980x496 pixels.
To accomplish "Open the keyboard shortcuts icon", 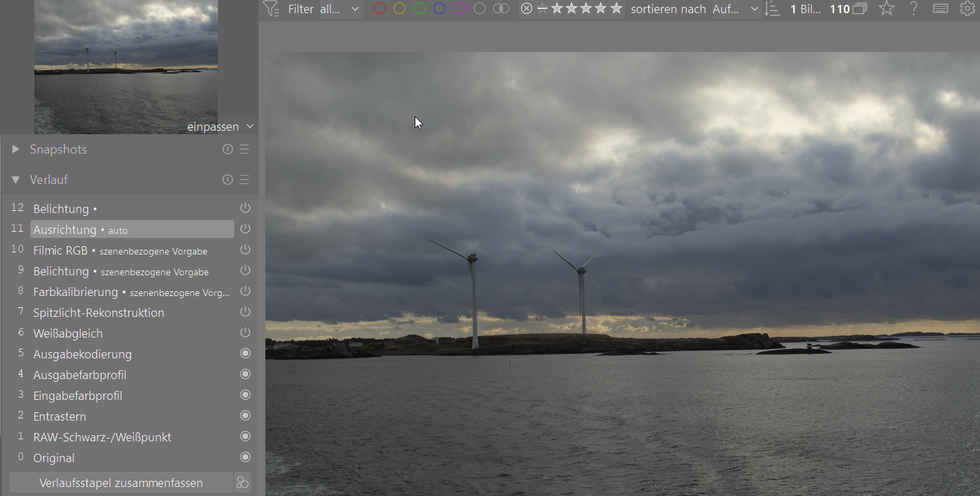I will [x=940, y=9].
